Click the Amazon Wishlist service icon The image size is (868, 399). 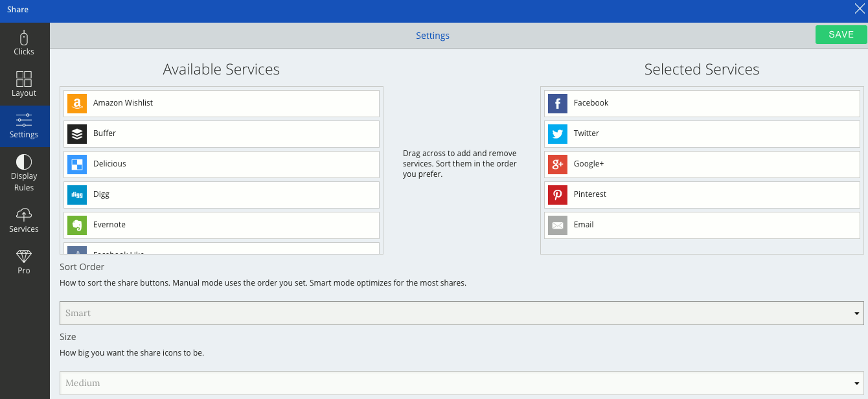(77, 104)
